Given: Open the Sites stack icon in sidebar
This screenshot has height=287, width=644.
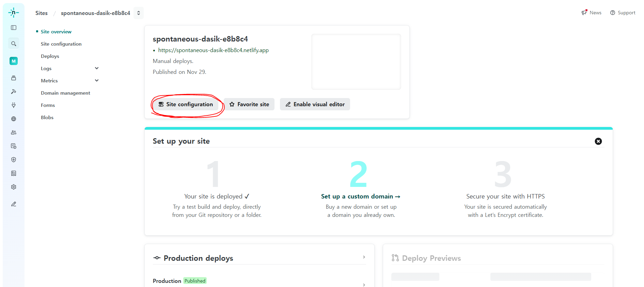Looking at the screenshot, I should [x=14, y=78].
